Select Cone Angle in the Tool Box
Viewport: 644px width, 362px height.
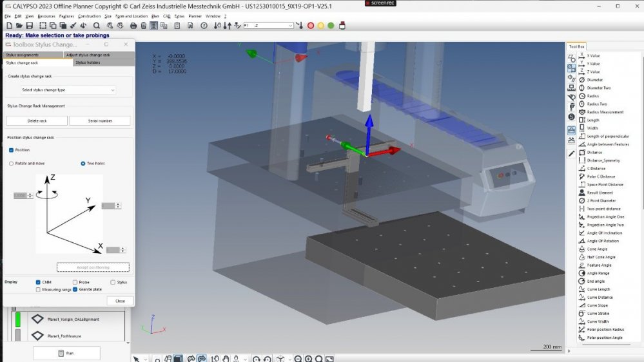[x=596, y=249]
